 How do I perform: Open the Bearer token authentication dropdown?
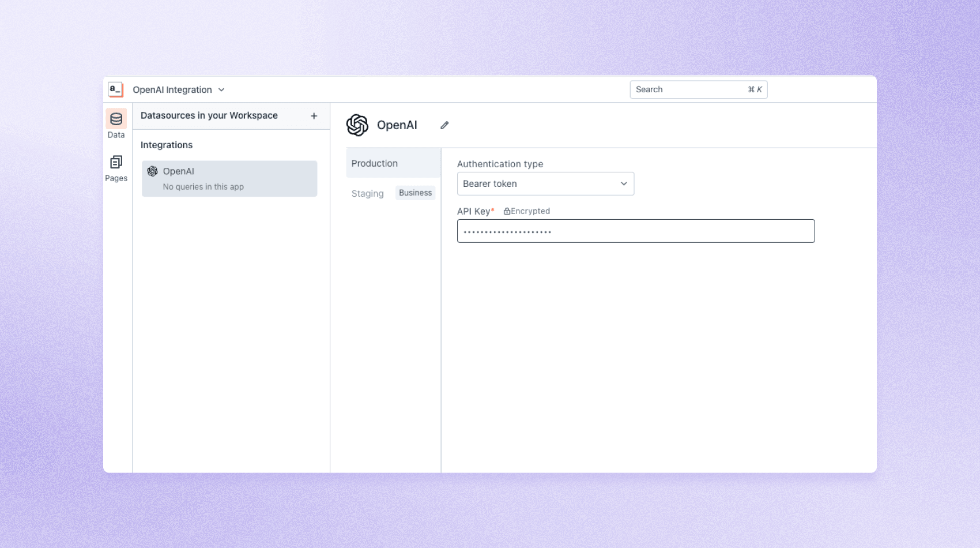pyautogui.click(x=545, y=183)
